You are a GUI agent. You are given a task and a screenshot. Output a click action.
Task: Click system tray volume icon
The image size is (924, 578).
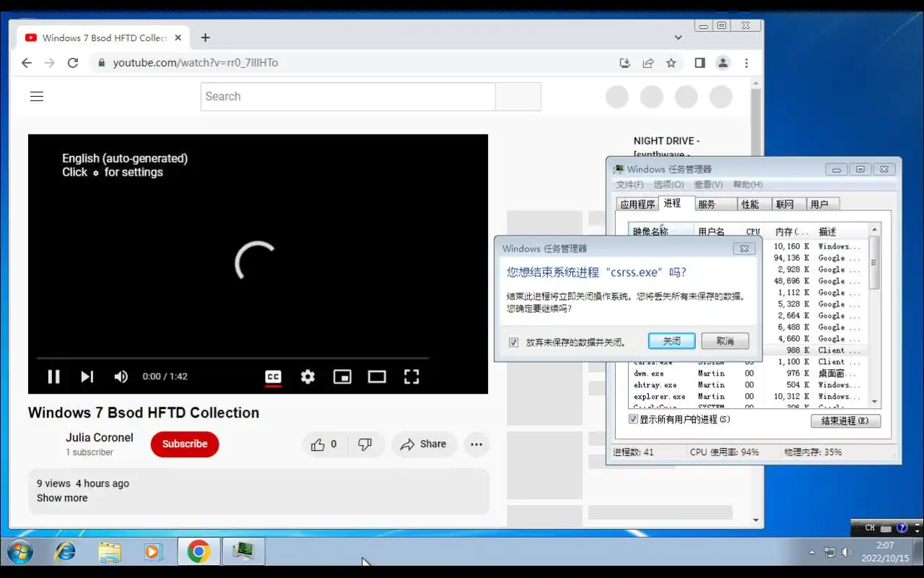click(847, 553)
